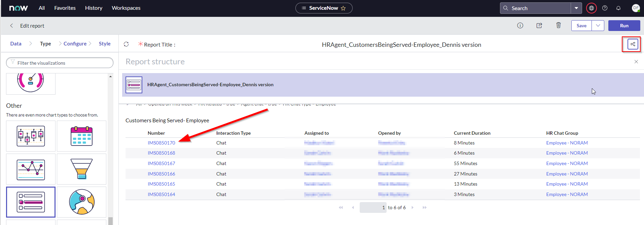Go to the first page of results
The width and height of the screenshot is (644, 225).
pyautogui.click(x=341, y=207)
